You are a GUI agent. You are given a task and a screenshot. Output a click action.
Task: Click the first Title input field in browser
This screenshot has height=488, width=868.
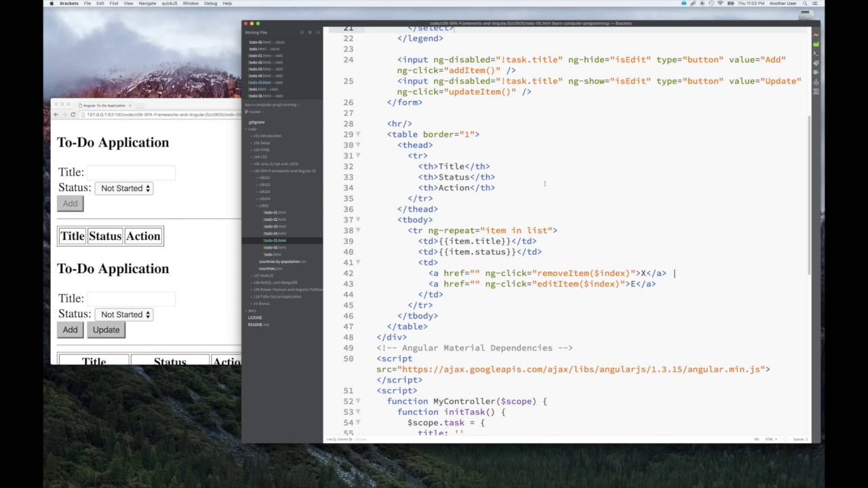[131, 172]
